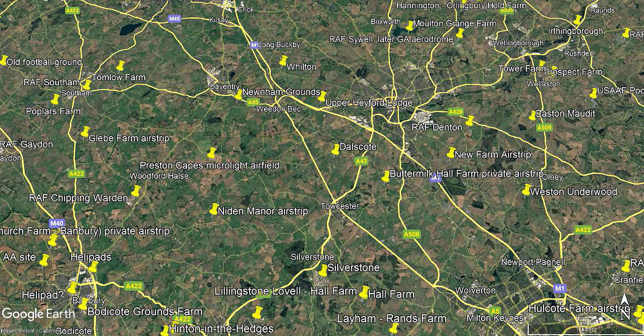Select the Easton Maudit placemark pin
Viewport: 644px width, 336px height.
point(532,116)
